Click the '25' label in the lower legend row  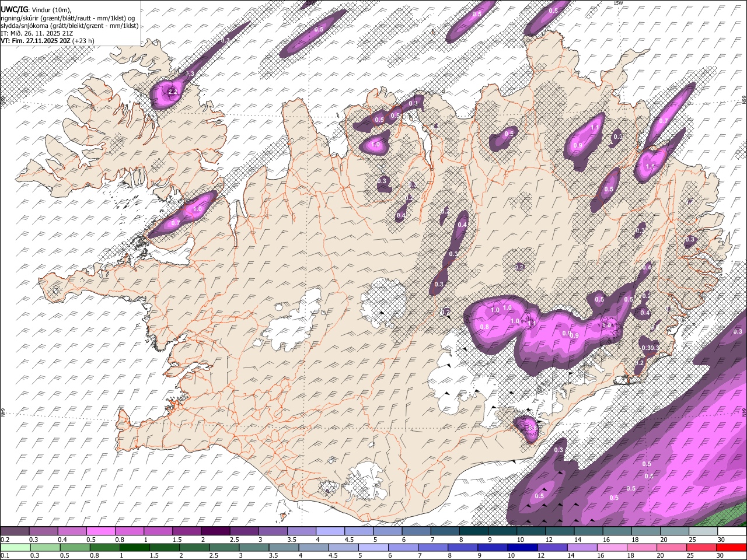point(689,555)
